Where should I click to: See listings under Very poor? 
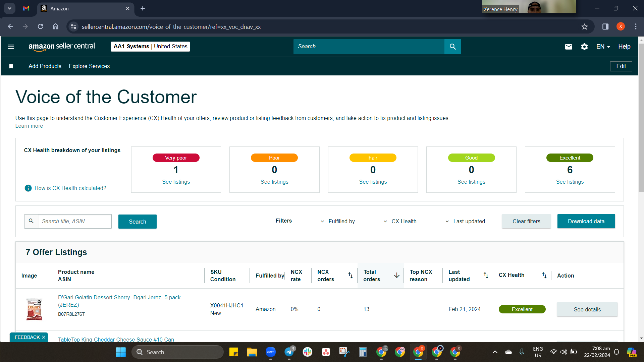(x=176, y=182)
